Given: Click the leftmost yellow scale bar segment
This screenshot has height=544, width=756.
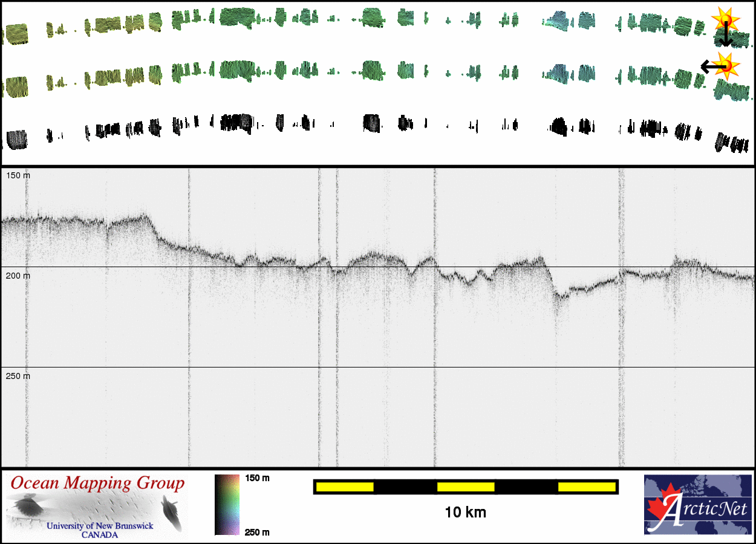Looking at the screenshot, I should tap(345, 487).
